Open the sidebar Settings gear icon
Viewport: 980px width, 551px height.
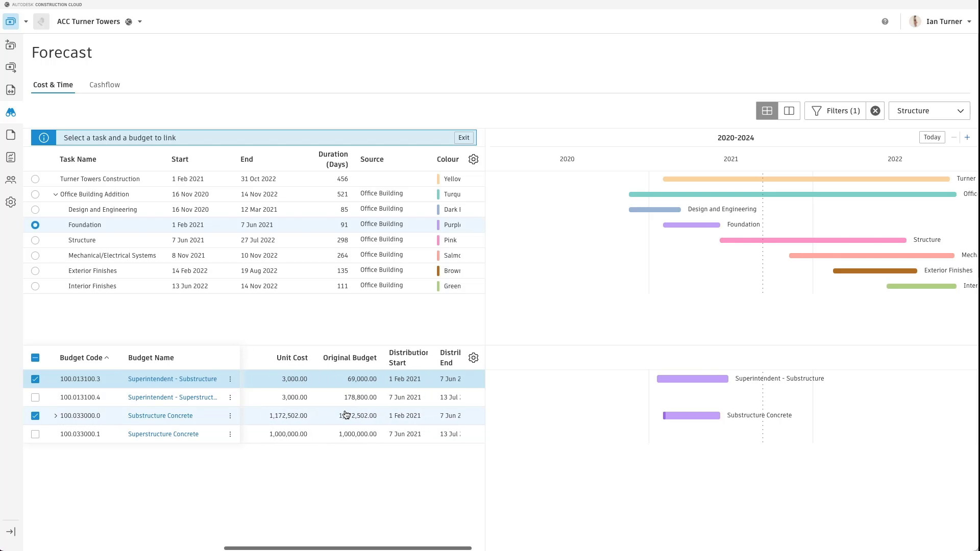(x=11, y=203)
